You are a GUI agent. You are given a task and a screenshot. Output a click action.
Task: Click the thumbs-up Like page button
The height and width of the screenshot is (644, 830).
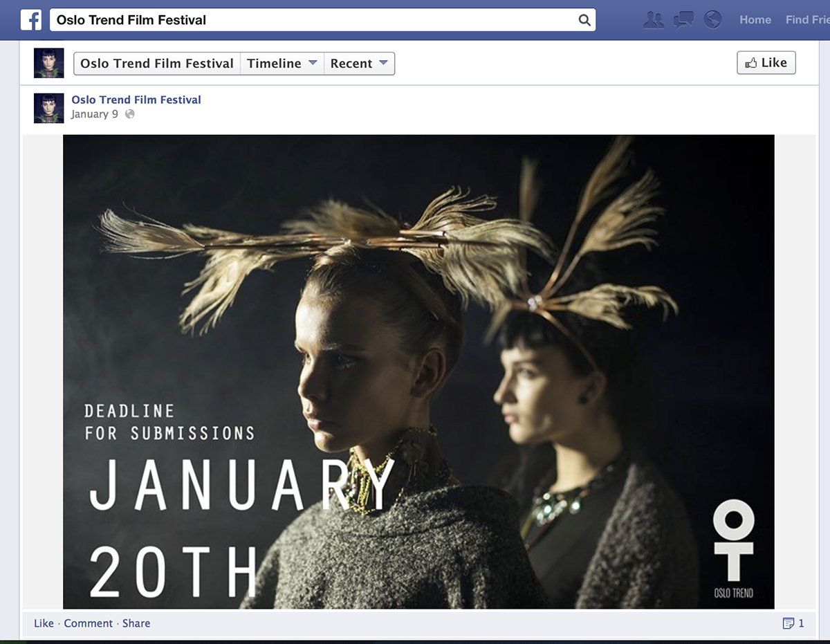pos(766,63)
